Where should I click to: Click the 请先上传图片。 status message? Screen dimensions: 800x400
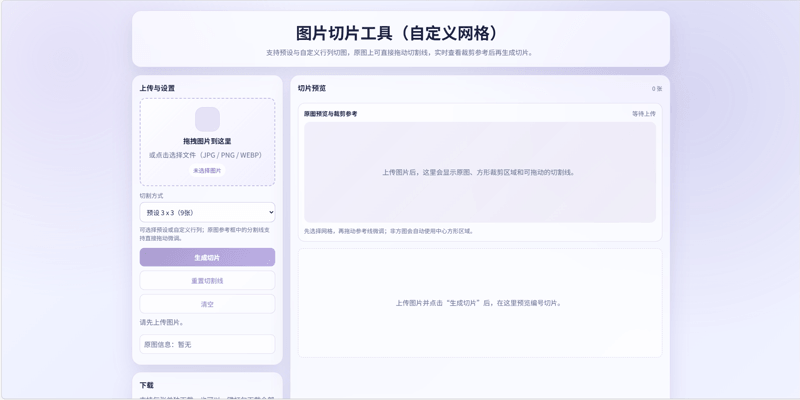162,322
